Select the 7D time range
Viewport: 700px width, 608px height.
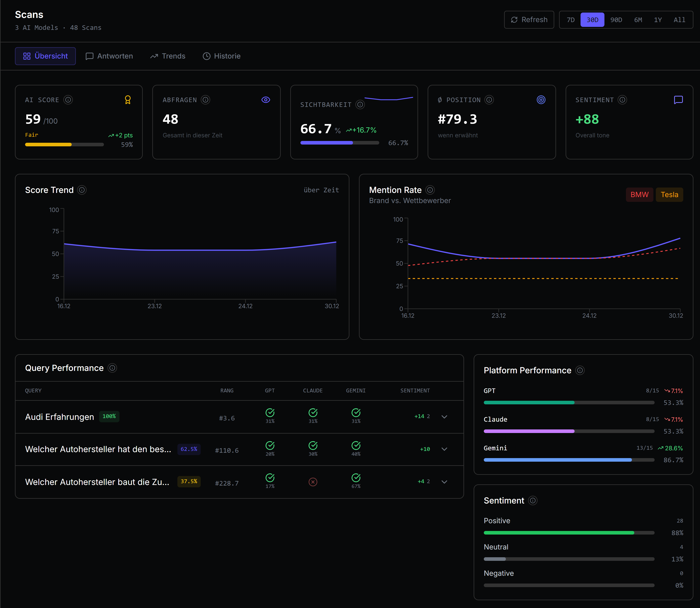(x=571, y=20)
